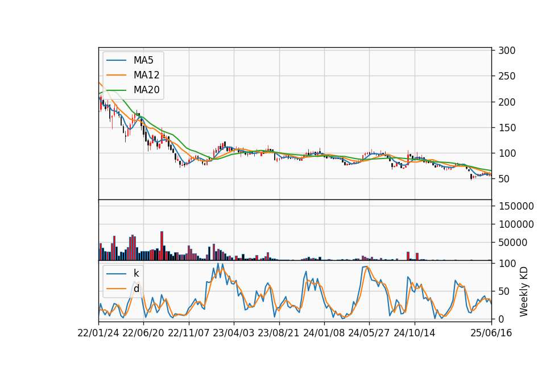Click the 22/01/24 date label
Image resolution: width=546 pixels, height=392 pixels.
(98, 333)
